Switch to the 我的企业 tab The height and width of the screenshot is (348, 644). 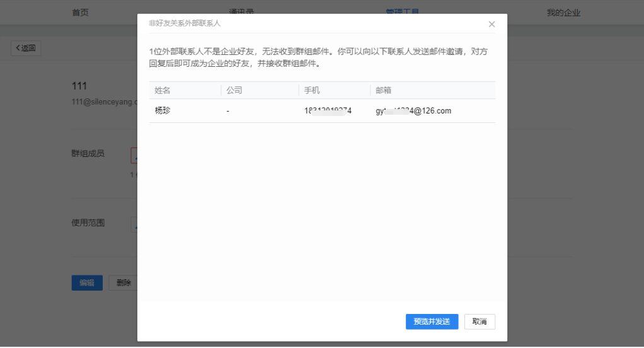pos(563,12)
